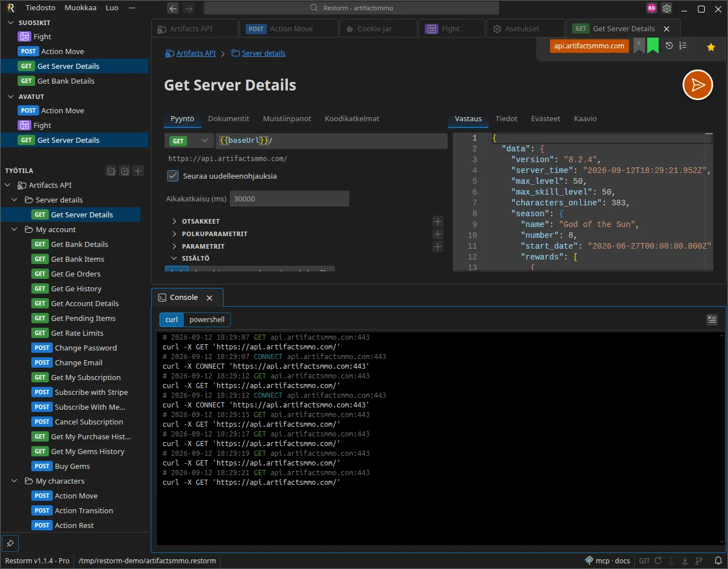Expand the Otsakkeet section

(174, 221)
